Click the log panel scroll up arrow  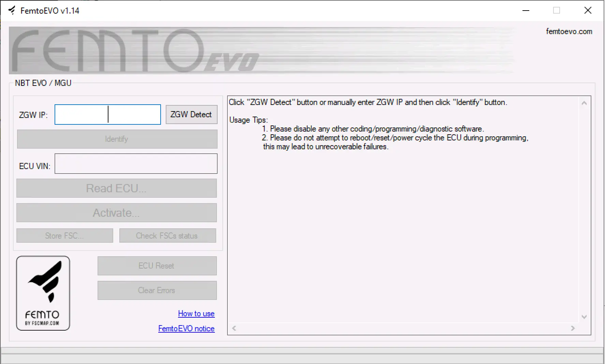click(584, 103)
